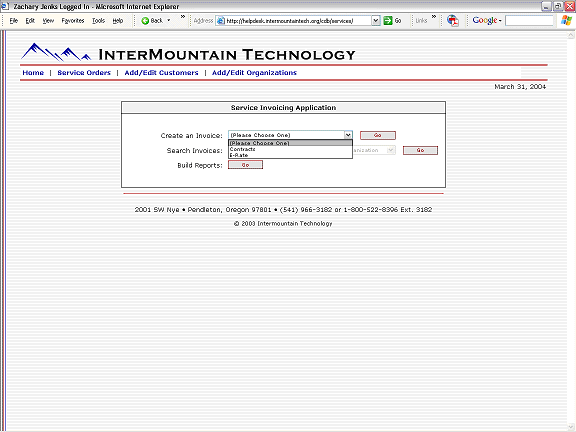Click the toolbar icon left of Google logo
The height and width of the screenshot is (432, 576).
pos(453,21)
